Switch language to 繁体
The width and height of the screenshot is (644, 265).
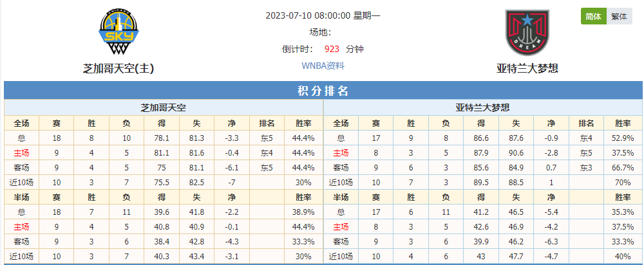(x=620, y=17)
